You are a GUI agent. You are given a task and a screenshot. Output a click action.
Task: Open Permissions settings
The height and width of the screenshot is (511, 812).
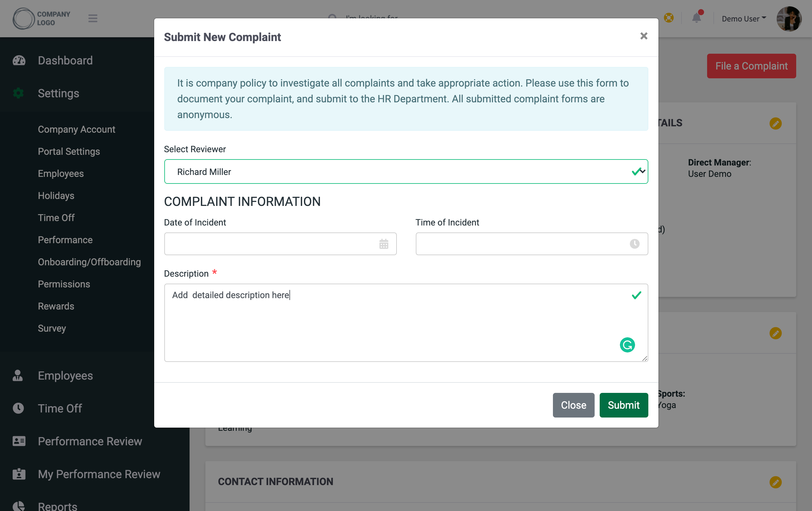tap(64, 284)
